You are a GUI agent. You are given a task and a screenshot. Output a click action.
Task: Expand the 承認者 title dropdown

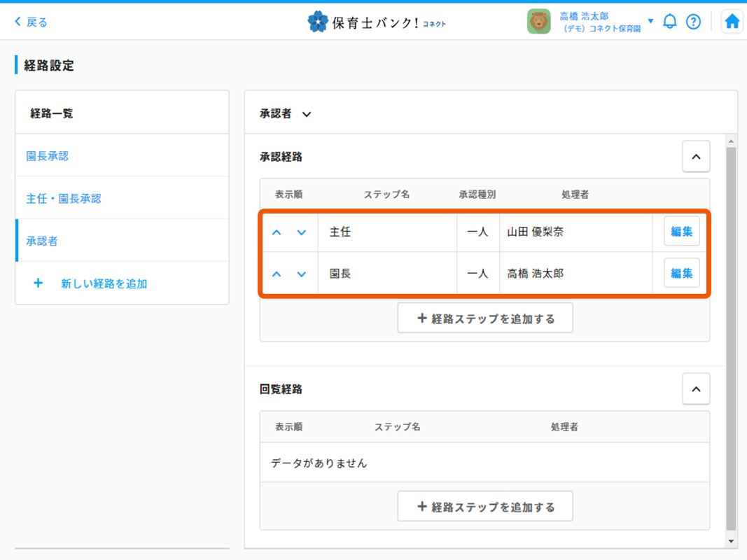[x=306, y=114]
